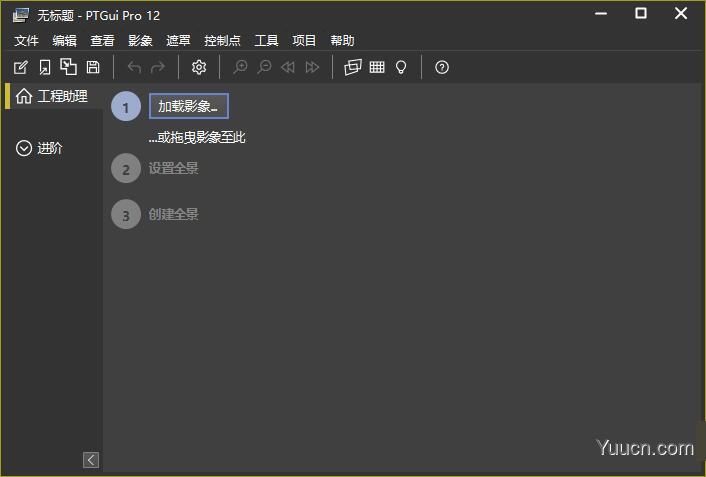Viewport: 706px width, 477px height.
Task: Collapse the sidebar with the left arrow
Action: (91, 460)
